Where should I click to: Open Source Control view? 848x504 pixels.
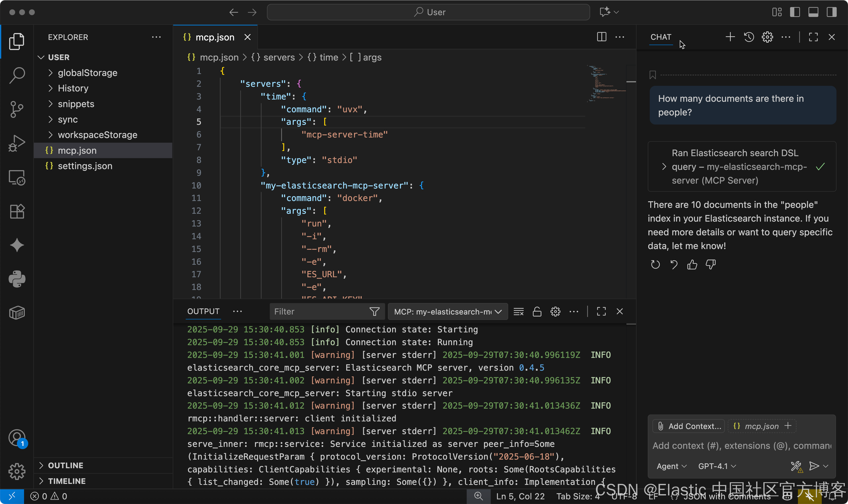[17, 109]
